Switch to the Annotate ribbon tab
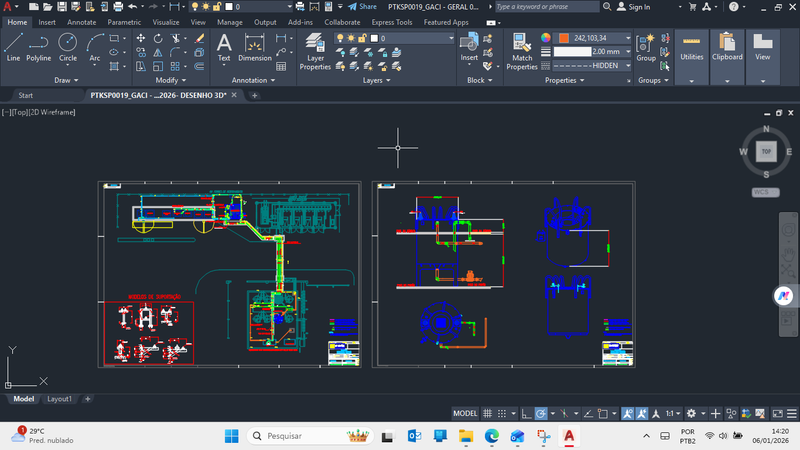This screenshot has height=450, width=800. point(81,21)
